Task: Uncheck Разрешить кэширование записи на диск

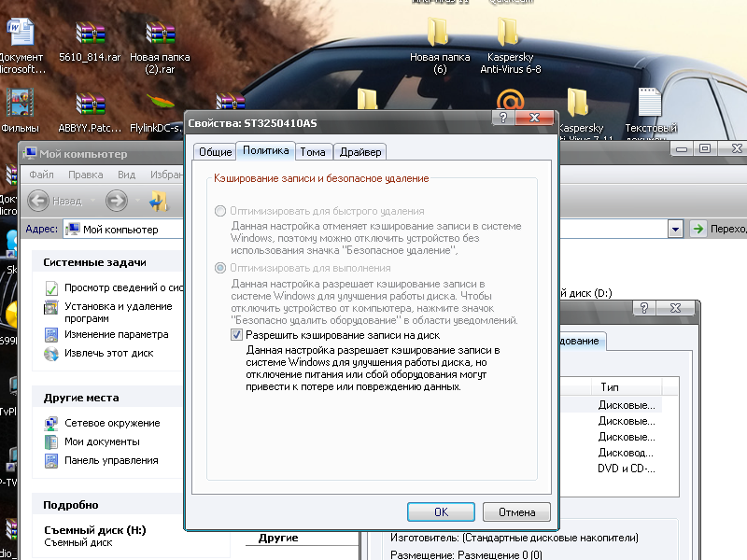Action: coord(237,334)
